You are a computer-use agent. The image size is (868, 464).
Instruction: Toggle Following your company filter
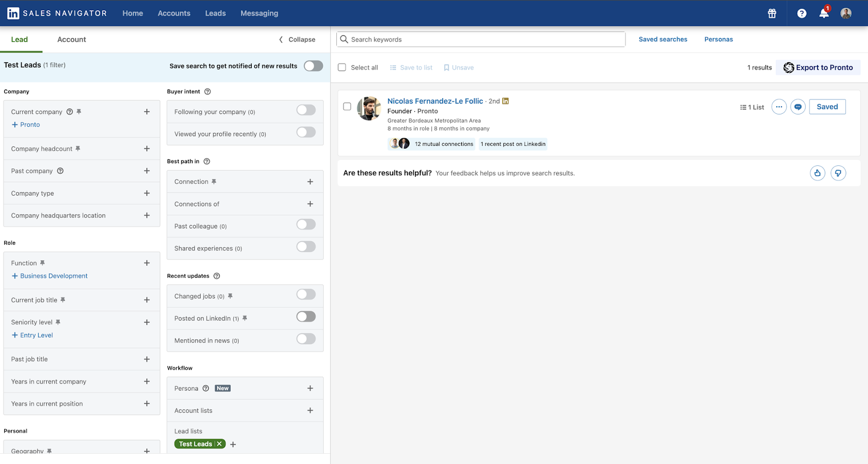(306, 110)
